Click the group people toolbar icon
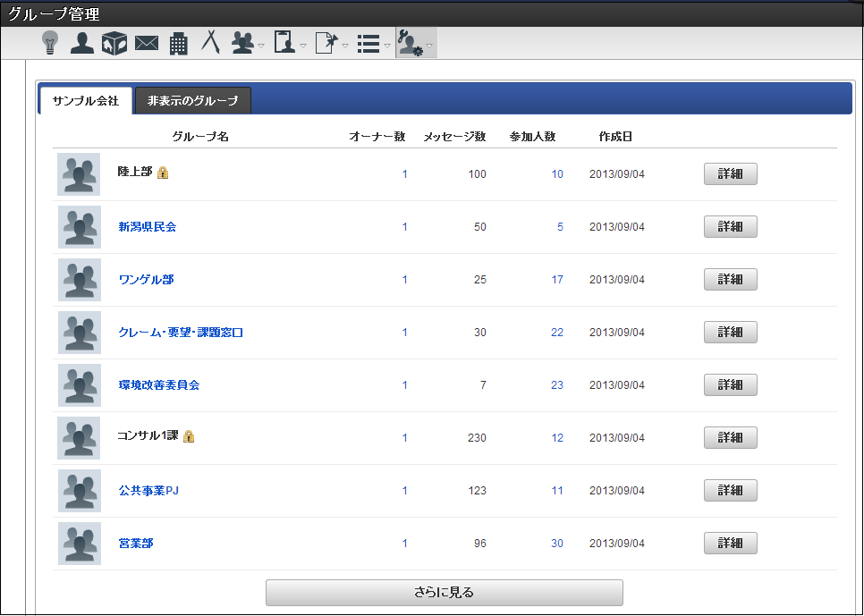 click(x=241, y=42)
